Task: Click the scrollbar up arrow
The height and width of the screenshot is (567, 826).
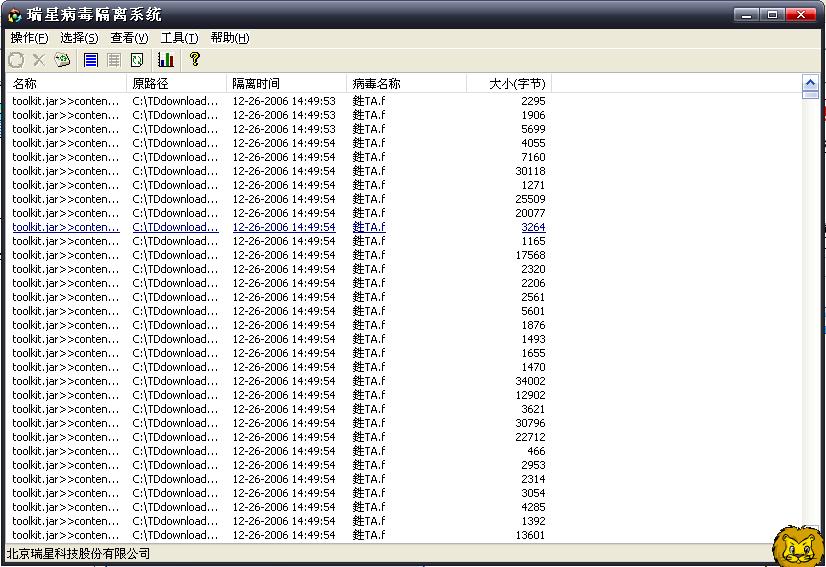Action: click(810, 83)
